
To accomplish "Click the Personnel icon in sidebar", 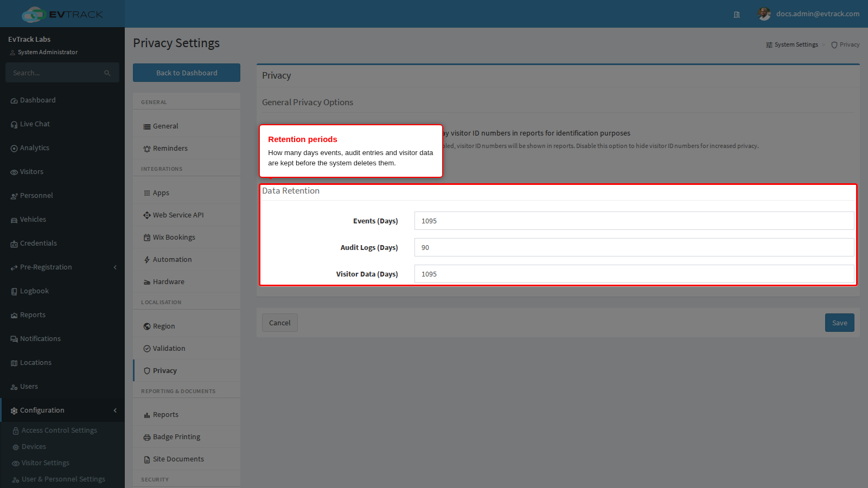I will 14,196.
